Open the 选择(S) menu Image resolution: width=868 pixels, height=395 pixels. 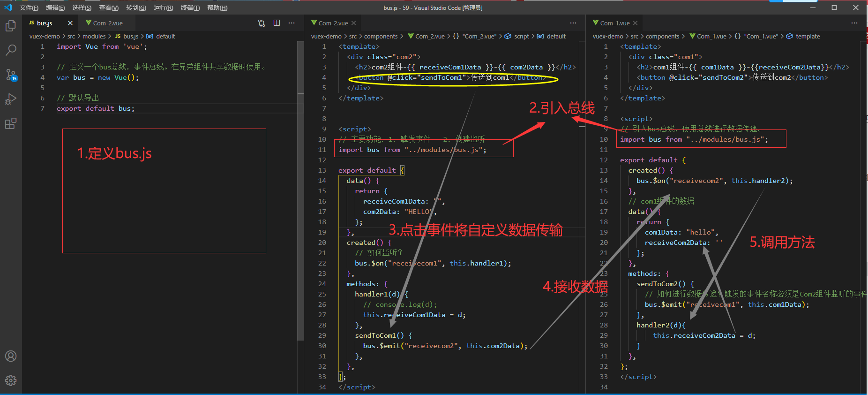pyautogui.click(x=82, y=8)
